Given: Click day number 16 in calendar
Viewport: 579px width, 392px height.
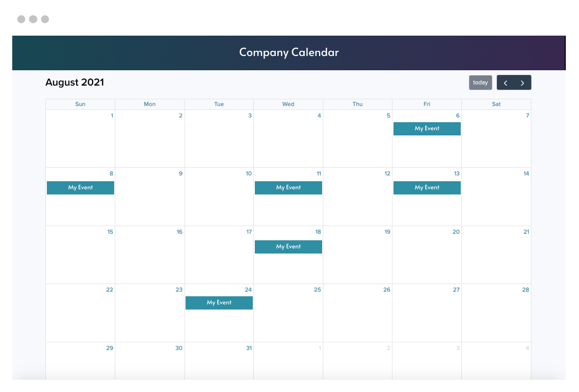Looking at the screenshot, I should (x=179, y=232).
